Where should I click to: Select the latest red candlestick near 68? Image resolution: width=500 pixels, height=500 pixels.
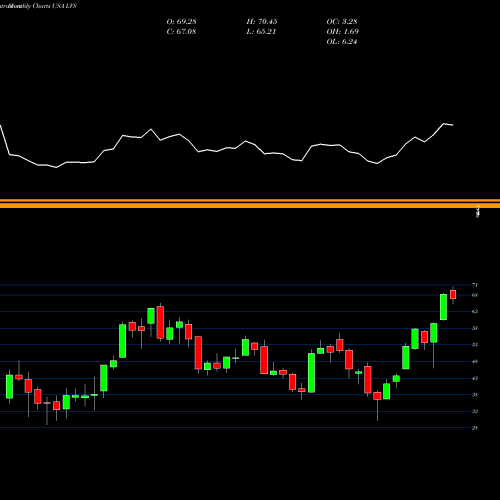point(453,294)
